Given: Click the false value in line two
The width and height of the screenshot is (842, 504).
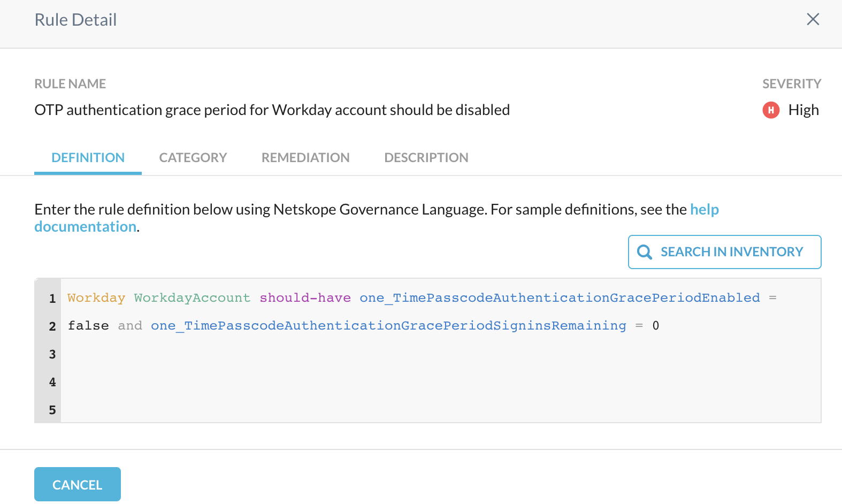Looking at the screenshot, I should click(88, 326).
